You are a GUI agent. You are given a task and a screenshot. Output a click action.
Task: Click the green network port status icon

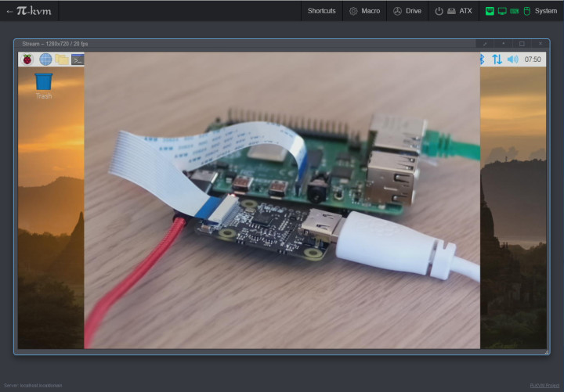[x=490, y=11]
